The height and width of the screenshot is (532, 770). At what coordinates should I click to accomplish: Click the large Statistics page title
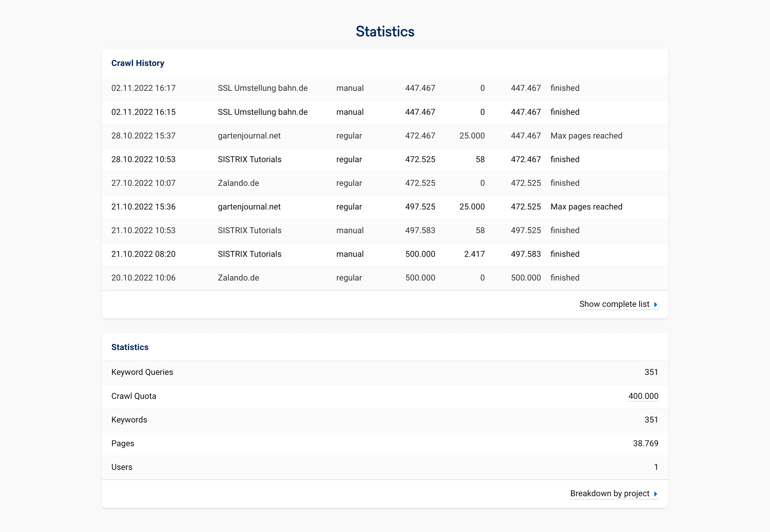click(x=385, y=31)
